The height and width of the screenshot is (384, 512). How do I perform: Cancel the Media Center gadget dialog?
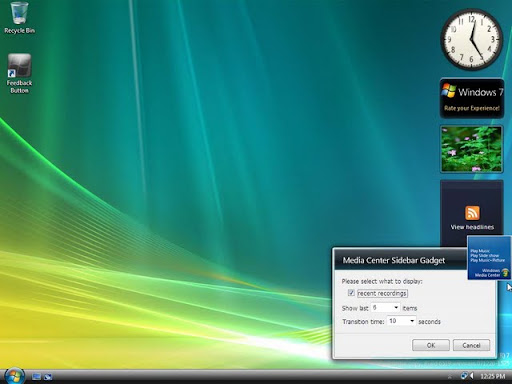coord(471,345)
